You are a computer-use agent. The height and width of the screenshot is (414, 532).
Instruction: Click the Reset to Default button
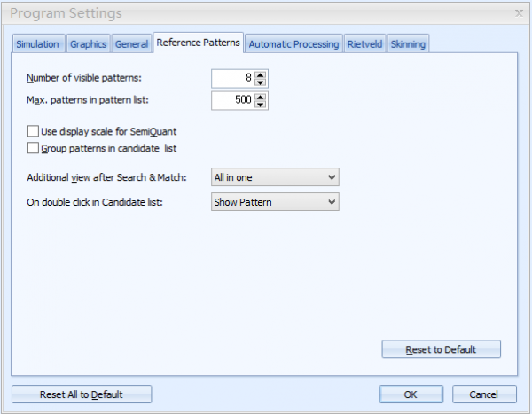click(x=441, y=349)
